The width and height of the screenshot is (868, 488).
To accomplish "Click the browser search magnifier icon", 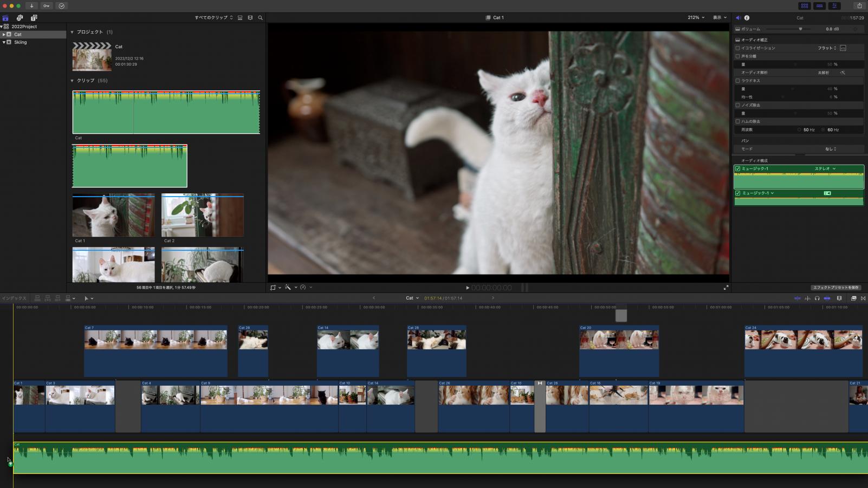I will [260, 18].
